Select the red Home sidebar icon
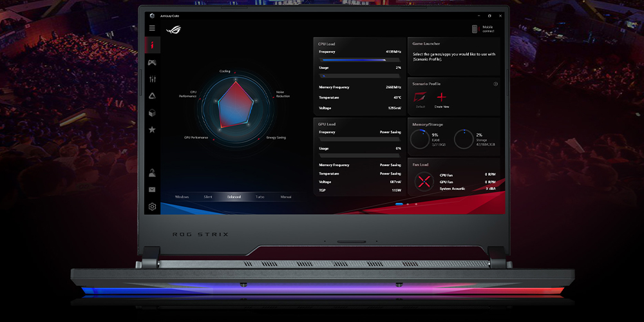Screen dimensions: 644x322 pyautogui.click(x=153, y=45)
